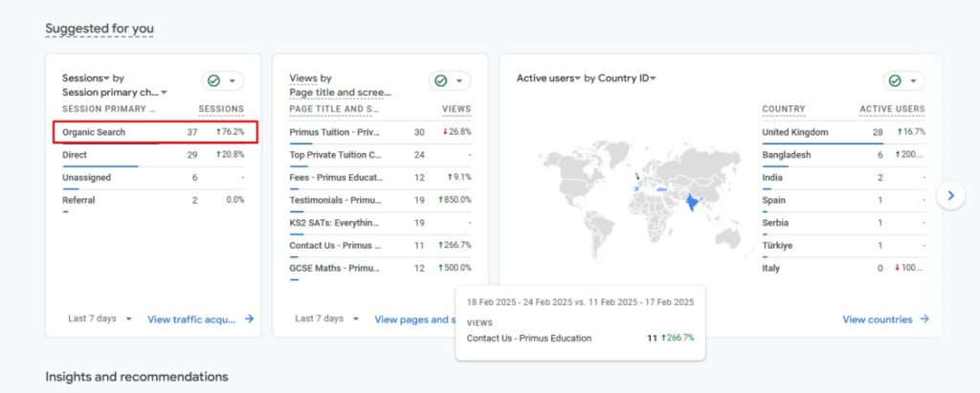Open Last 7 days dropdown on Sessions card
The width and height of the screenshot is (980, 393).
(x=100, y=318)
